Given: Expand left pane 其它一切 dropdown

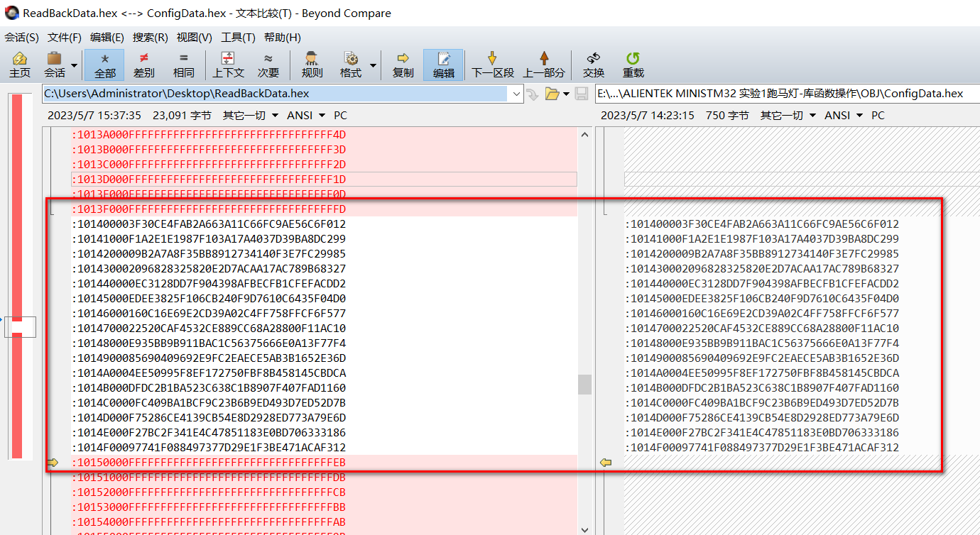Looking at the screenshot, I should coord(252,115).
